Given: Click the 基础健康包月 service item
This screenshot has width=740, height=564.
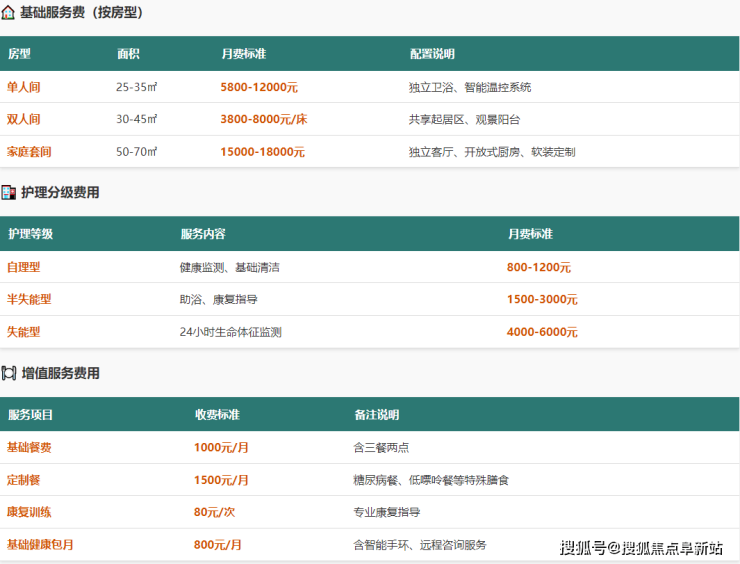Looking at the screenshot, I should point(40,545).
